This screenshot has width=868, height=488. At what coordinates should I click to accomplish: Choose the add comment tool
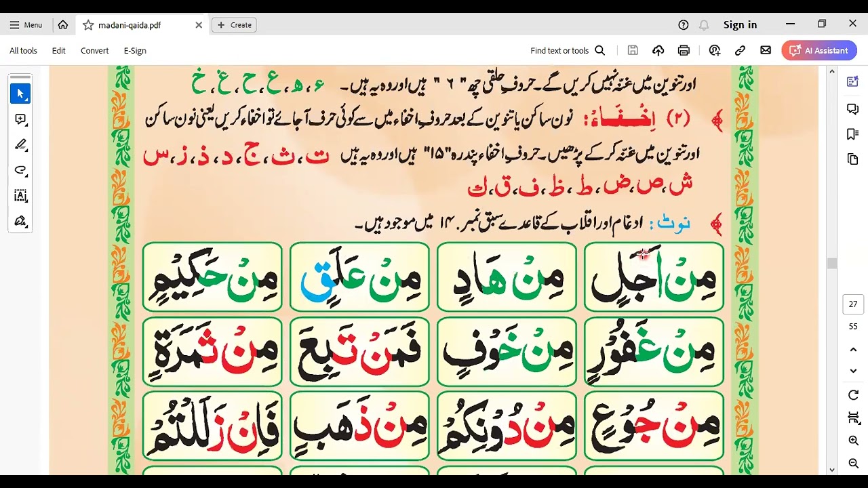pyautogui.click(x=20, y=119)
